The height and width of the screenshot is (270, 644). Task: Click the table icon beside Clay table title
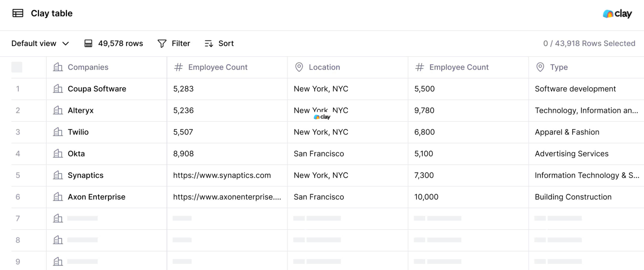pyautogui.click(x=18, y=13)
